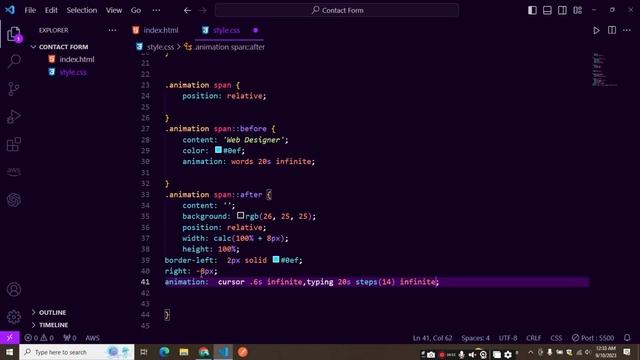Toggle the secondary side bar layout
Screen dimensions: 640x360
tap(562, 10)
